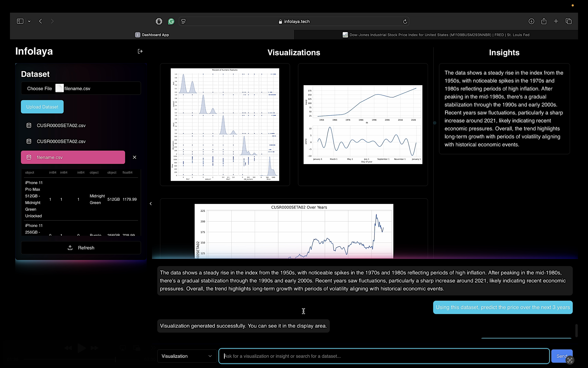
Task: Click the Grammarly extension icon in the toolbar
Action: pos(171,21)
